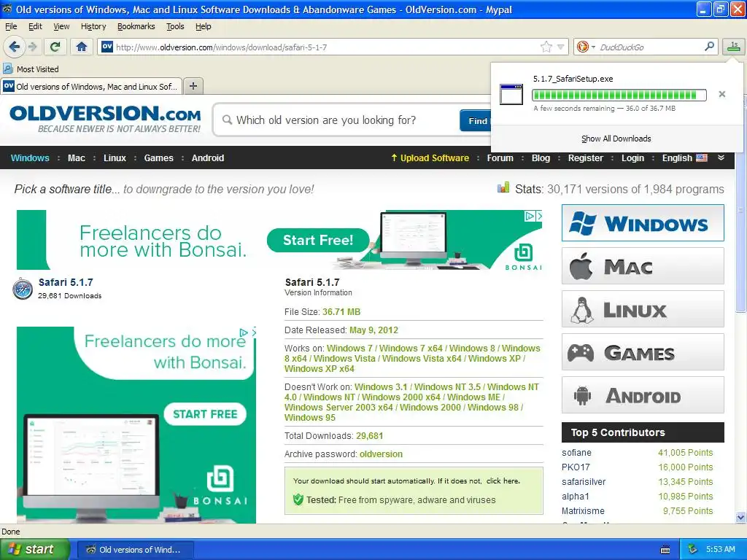Click the Start Free! ad button
Viewport: 747px width, 560px height.
pos(318,240)
